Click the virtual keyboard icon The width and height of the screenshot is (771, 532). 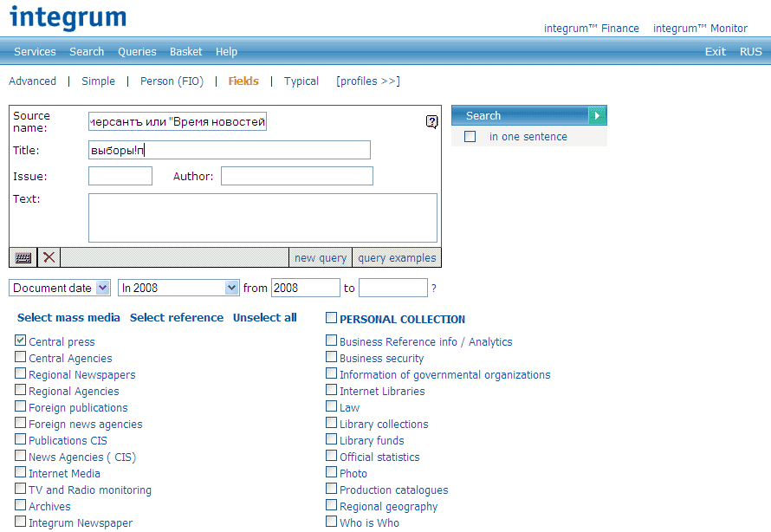(23, 257)
